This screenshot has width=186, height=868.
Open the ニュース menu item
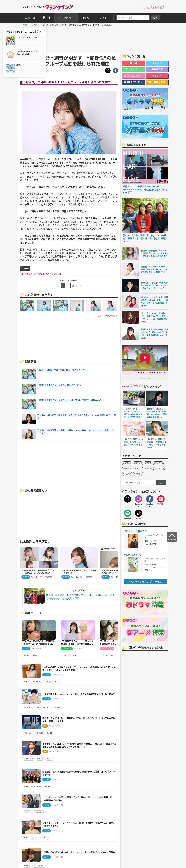pos(30,18)
